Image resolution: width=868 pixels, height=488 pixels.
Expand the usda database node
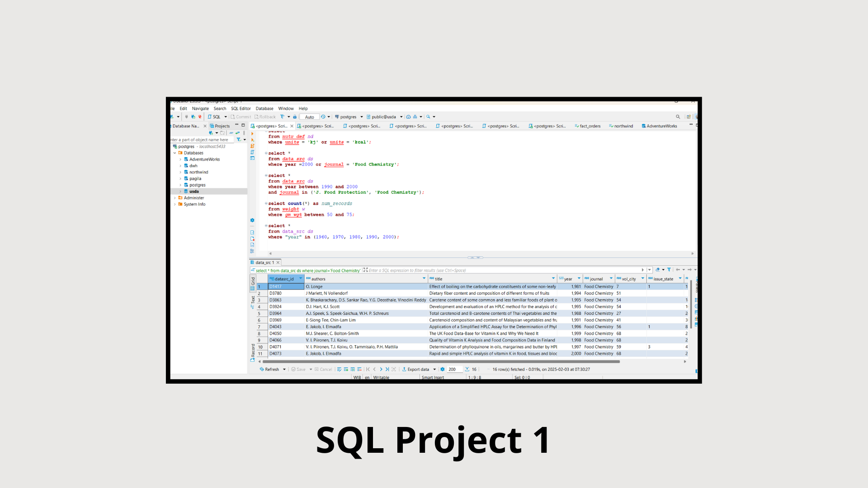[x=180, y=192]
